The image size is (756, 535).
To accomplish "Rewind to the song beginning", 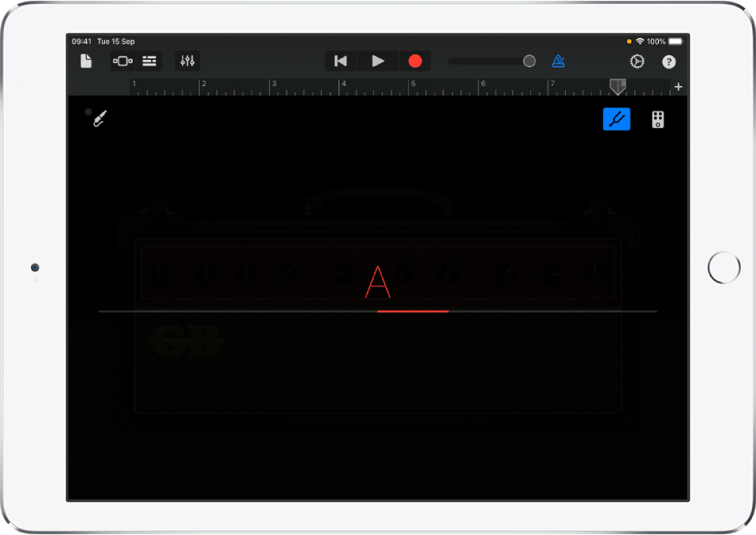I will (340, 61).
